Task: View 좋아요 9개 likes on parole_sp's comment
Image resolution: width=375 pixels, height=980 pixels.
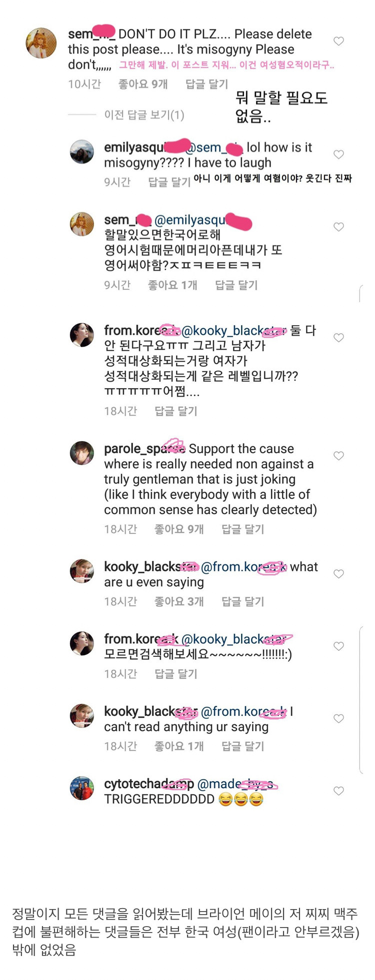Action: point(179,529)
